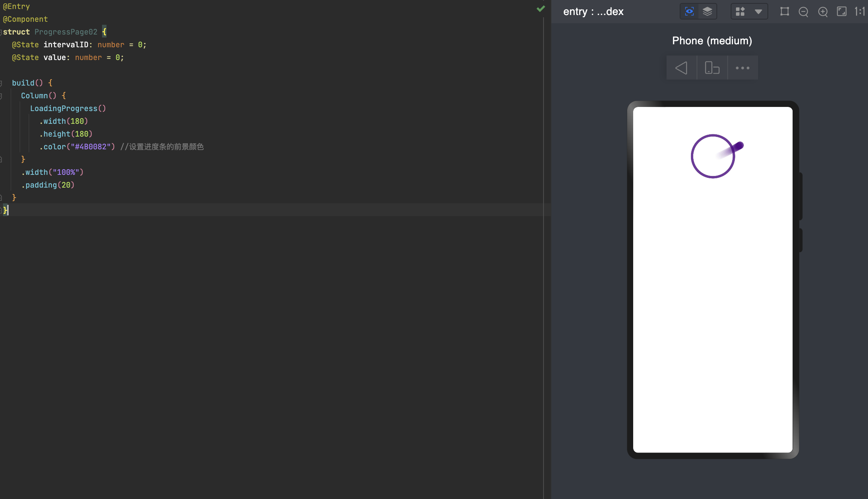
Task: Collapse the Column() fold marker
Action: tap(1, 96)
